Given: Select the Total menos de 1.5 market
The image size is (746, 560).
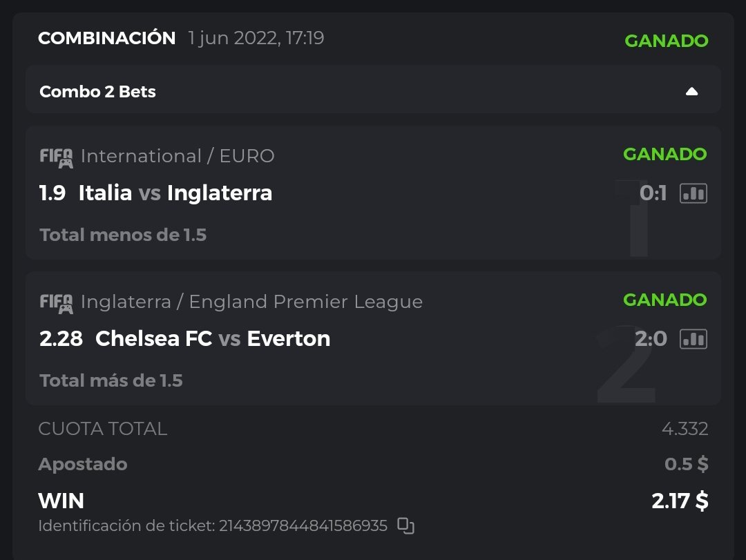Looking at the screenshot, I should click(x=123, y=235).
